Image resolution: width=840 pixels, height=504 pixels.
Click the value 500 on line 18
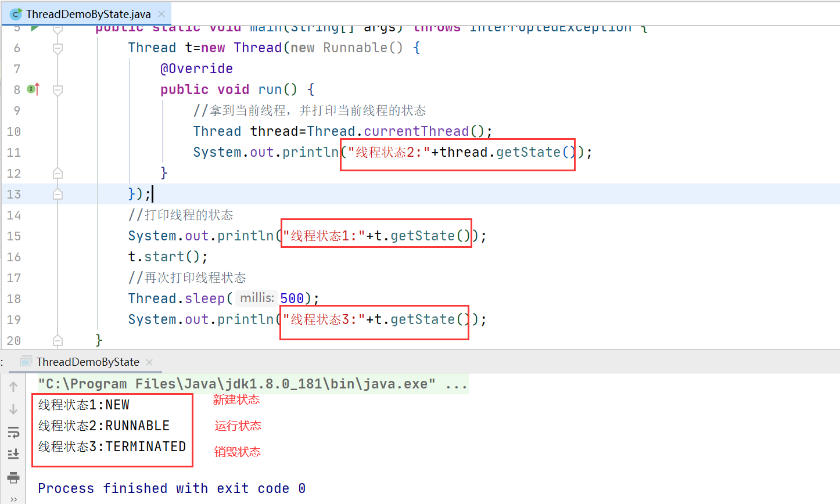(292, 298)
